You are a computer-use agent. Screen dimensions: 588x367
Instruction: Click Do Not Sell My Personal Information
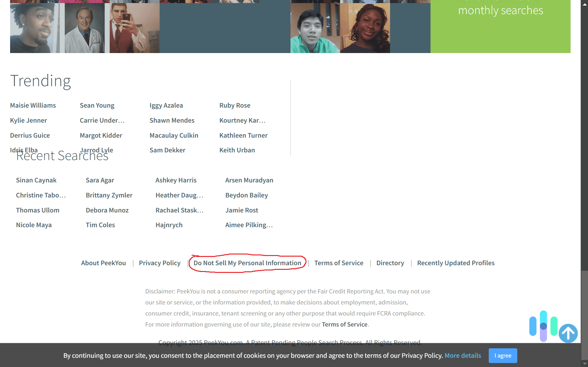pos(247,263)
